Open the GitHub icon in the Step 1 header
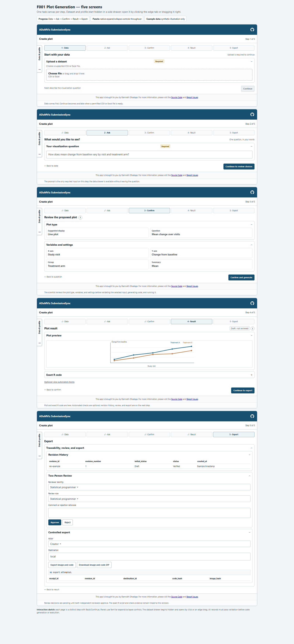This screenshot has width=294, height=644. [x=252, y=29]
